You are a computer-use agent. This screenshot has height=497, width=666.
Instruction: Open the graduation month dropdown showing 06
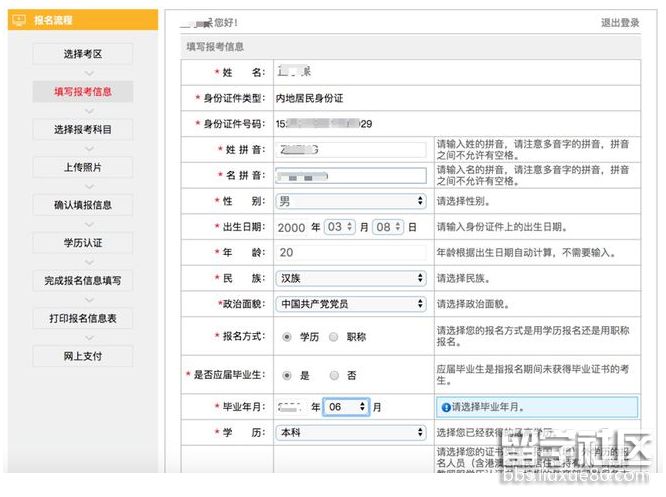tap(346, 407)
